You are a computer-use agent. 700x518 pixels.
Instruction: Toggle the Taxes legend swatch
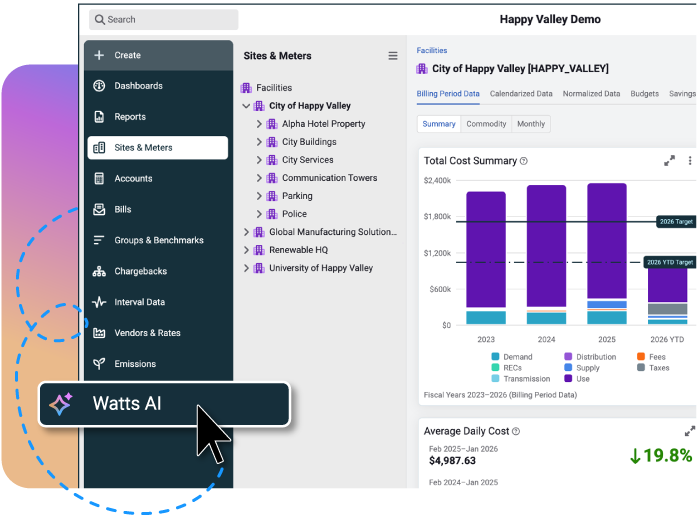(x=641, y=368)
